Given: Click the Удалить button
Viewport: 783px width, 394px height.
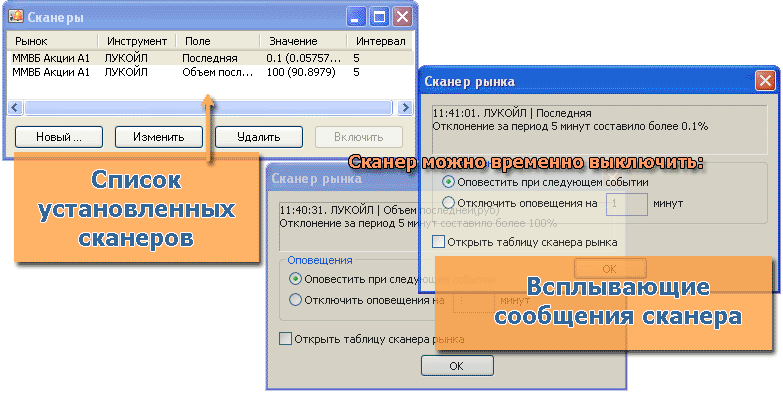Looking at the screenshot, I should (x=259, y=137).
